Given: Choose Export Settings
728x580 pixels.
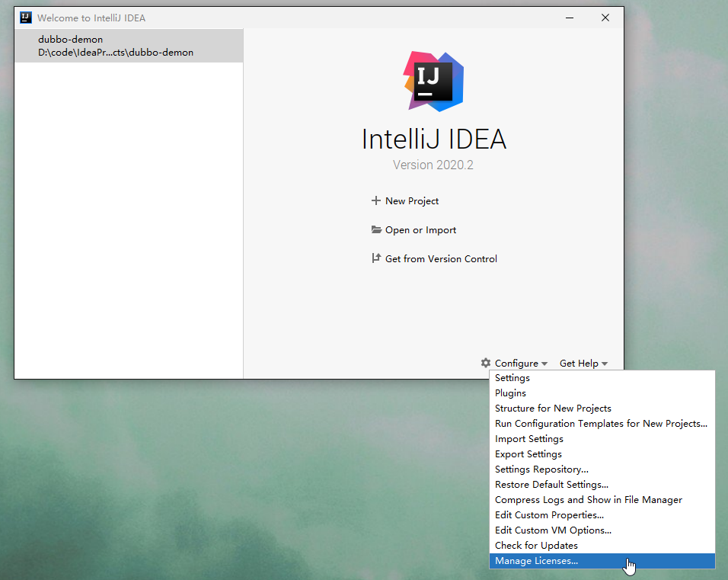Looking at the screenshot, I should click(528, 453).
